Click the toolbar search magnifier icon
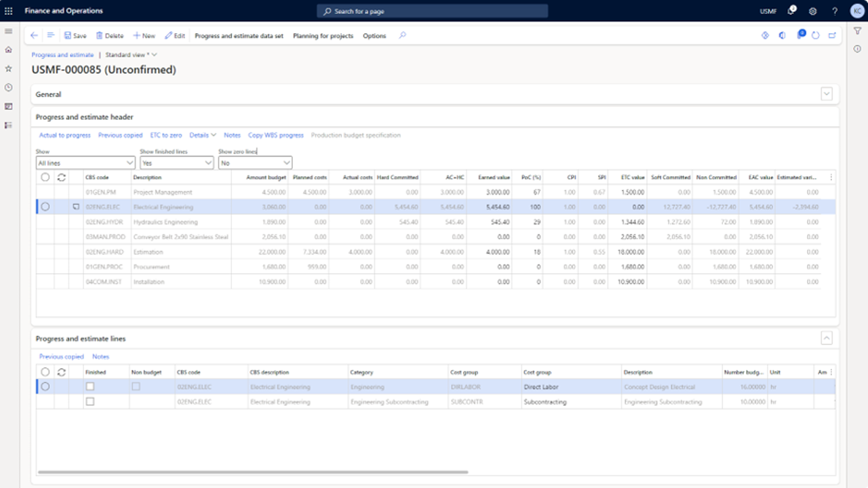This screenshot has height=488, width=868. pos(402,36)
